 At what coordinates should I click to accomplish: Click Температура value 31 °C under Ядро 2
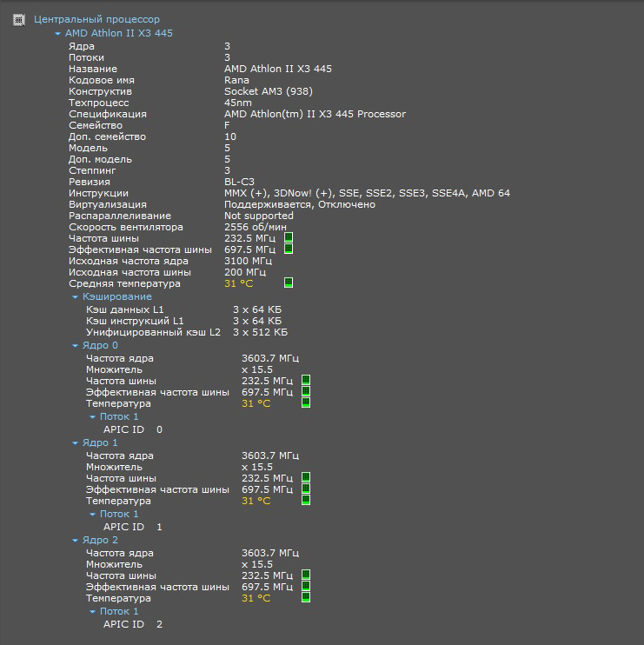(x=256, y=599)
